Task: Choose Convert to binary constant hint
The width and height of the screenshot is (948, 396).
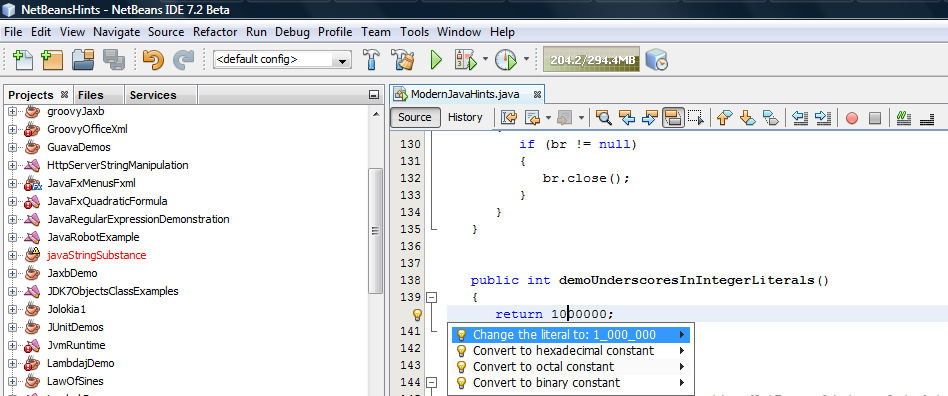Action: [x=571, y=383]
